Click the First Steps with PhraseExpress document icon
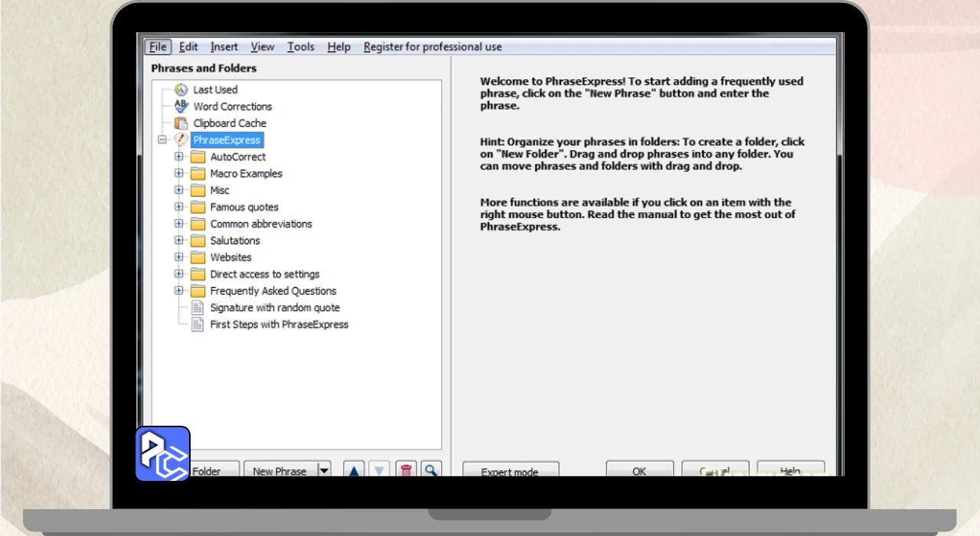The width and height of the screenshot is (980, 536). (197, 325)
